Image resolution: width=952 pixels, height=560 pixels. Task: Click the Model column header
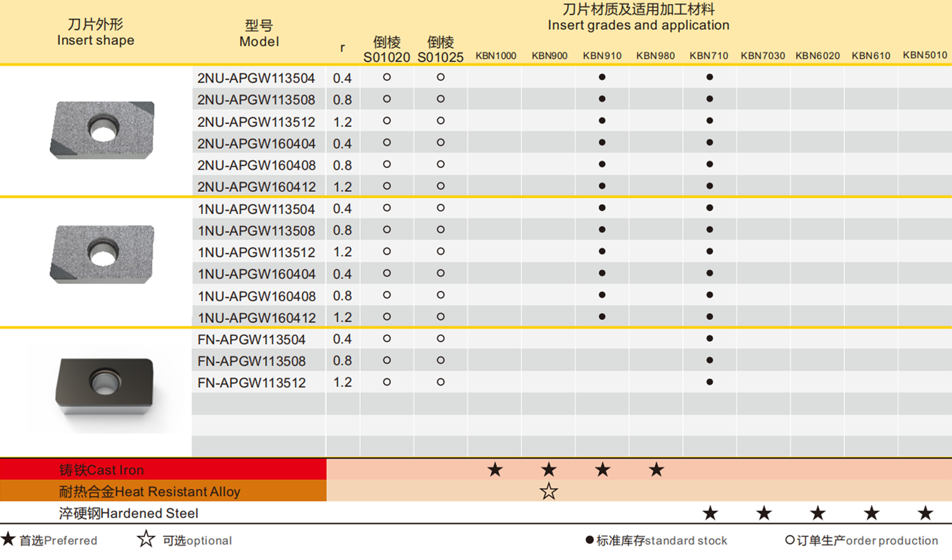pos(259,34)
